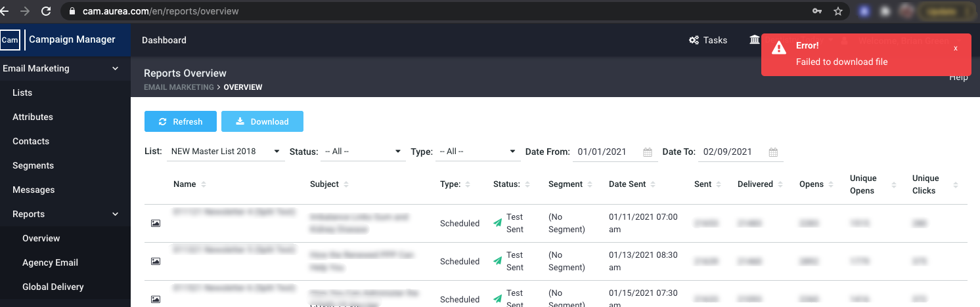The image size is (980, 307).
Task: Click Scheduled in the 01/11/2021 row
Action: point(460,223)
